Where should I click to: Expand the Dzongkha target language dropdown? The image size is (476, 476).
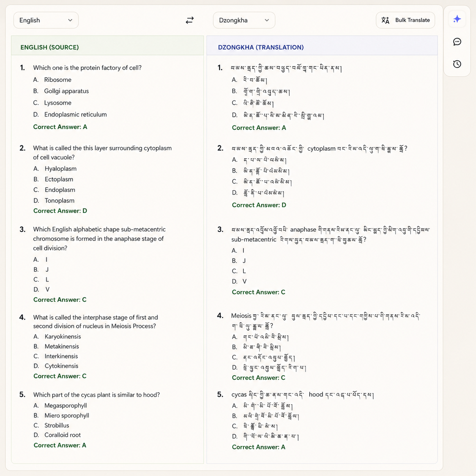click(x=244, y=20)
